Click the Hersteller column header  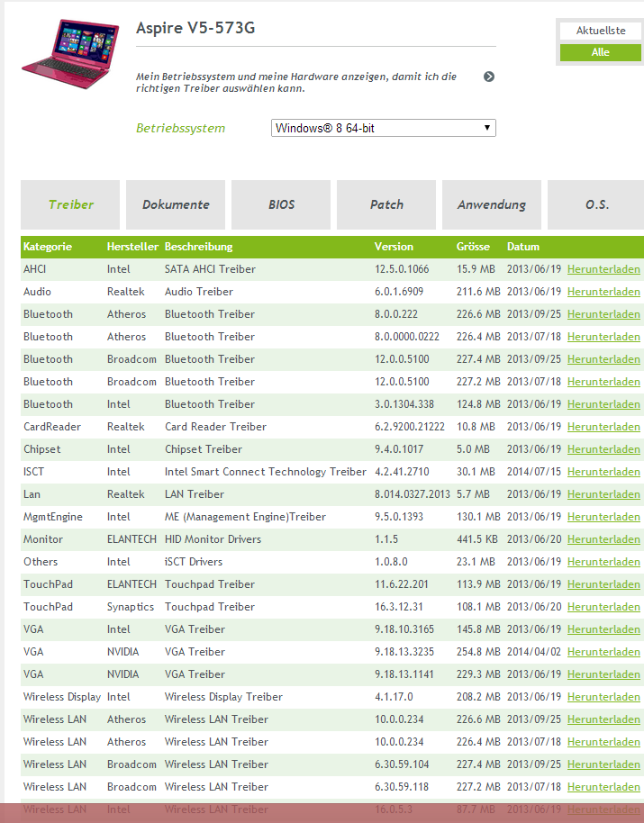(x=132, y=247)
